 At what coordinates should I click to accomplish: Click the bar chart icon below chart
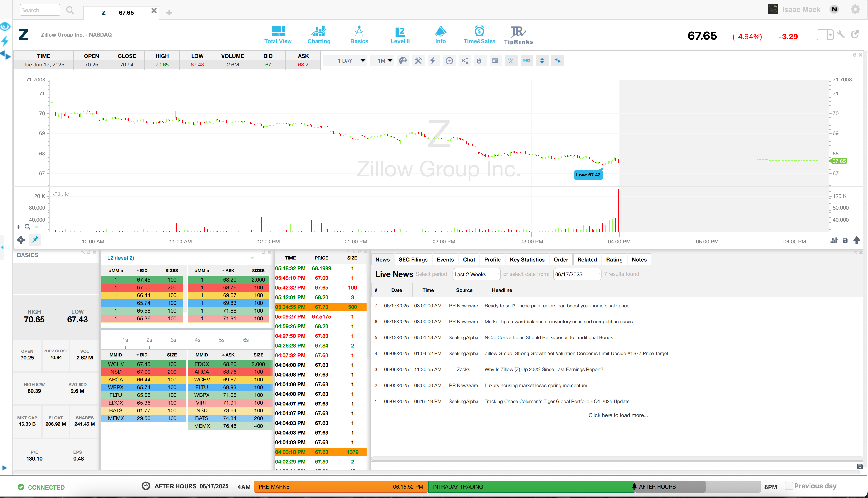tap(834, 241)
